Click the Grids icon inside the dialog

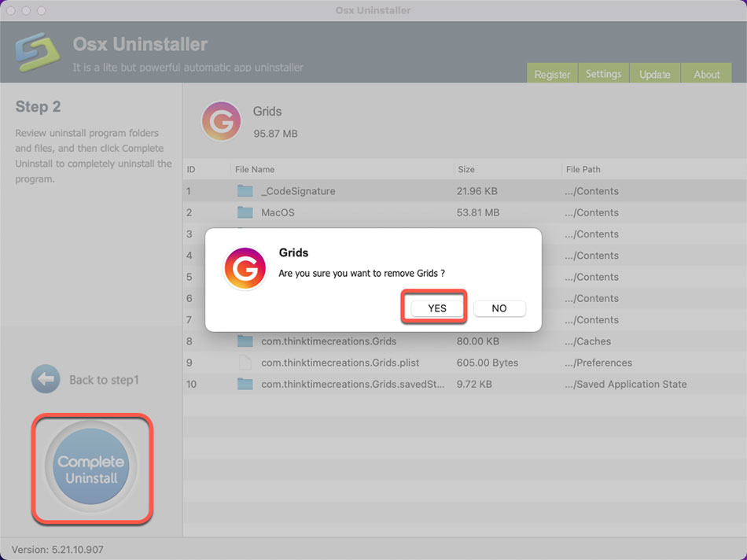244,268
